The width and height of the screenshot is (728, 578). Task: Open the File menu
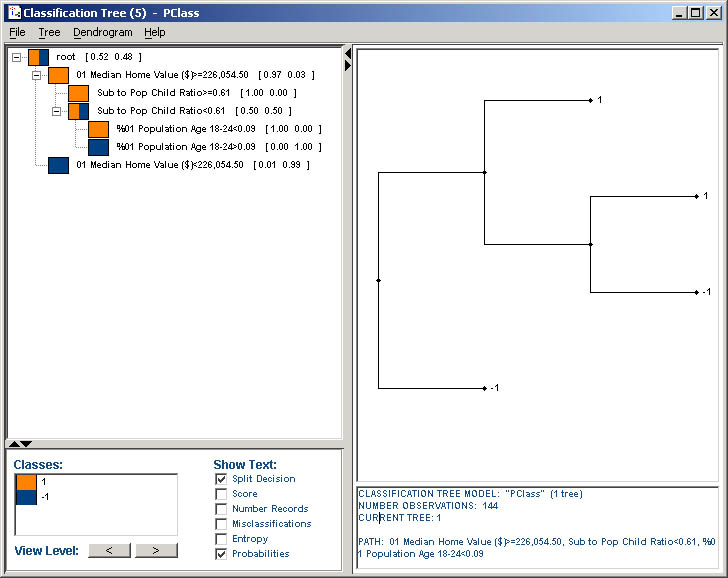(x=17, y=32)
